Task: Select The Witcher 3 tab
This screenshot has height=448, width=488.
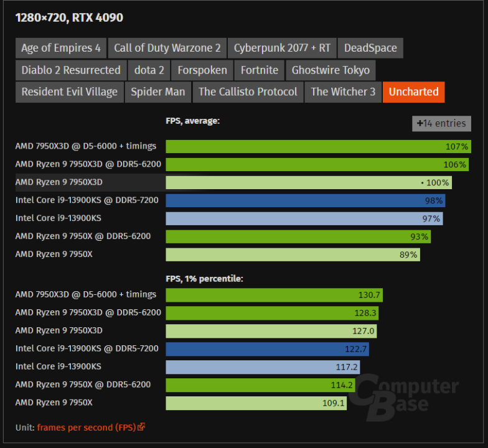Action: tap(343, 92)
